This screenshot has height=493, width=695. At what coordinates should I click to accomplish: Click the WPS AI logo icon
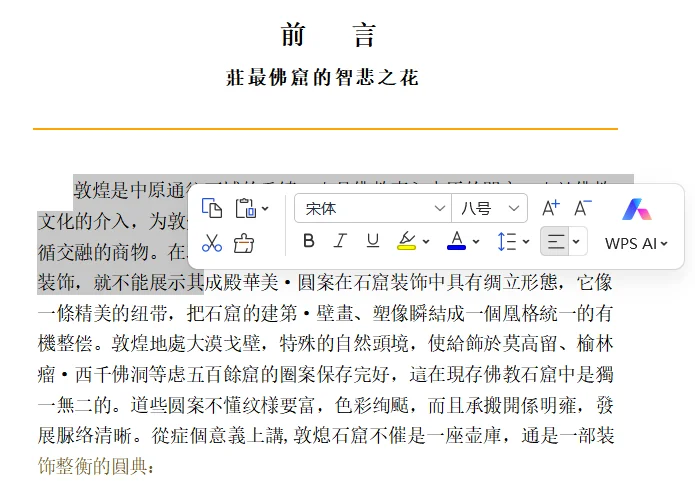636,210
